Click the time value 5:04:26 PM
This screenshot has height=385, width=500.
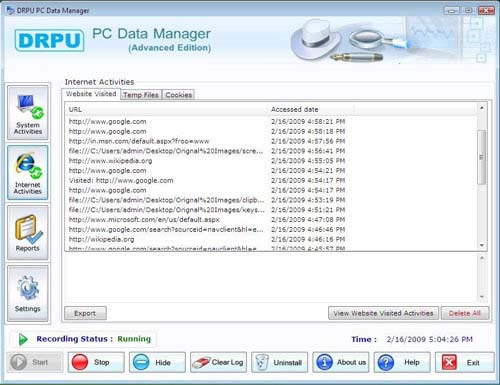(x=430, y=339)
